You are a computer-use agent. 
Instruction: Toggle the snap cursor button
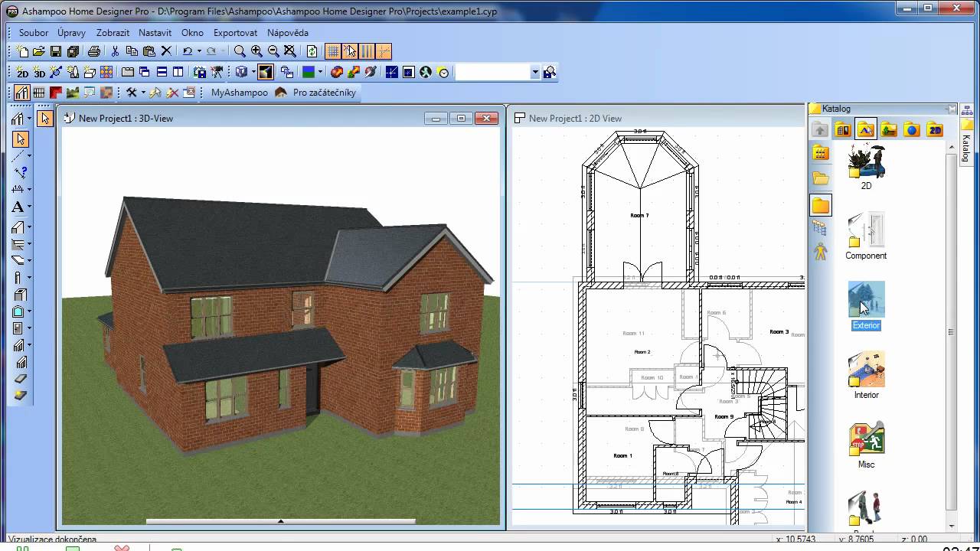click(350, 51)
